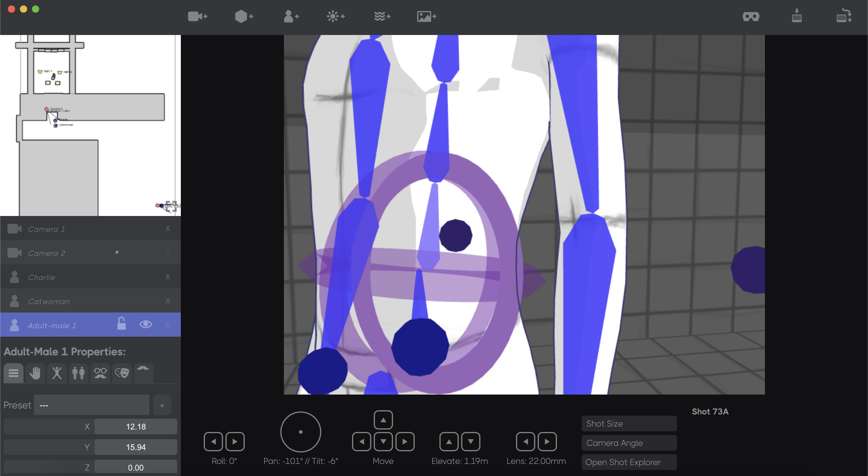Toggle visibility of Adult-male 1
Viewport: 868px width, 476px height.
tap(146, 324)
